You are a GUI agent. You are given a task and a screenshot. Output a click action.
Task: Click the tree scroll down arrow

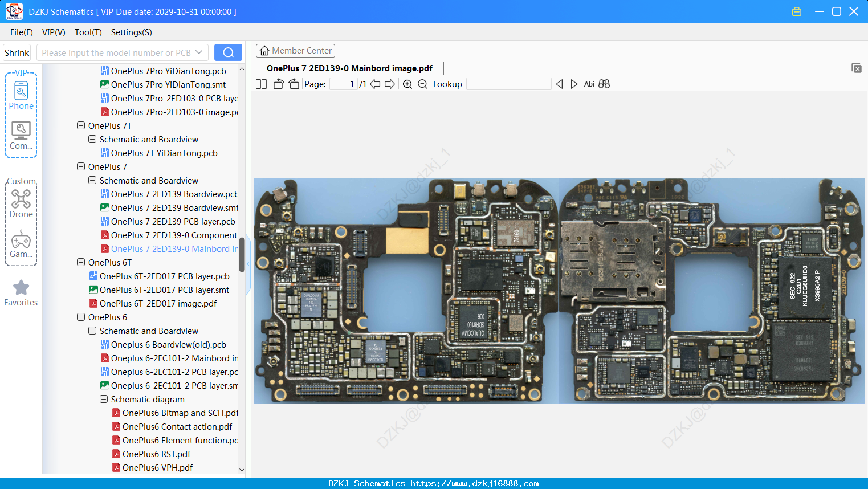[x=242, y=470]
